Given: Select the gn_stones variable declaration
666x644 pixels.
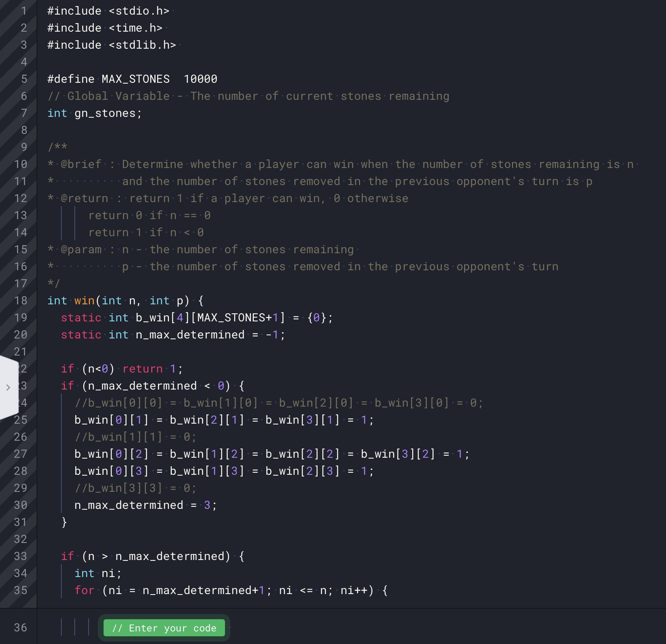Looking at the screenshot, I should pos(94,113).
